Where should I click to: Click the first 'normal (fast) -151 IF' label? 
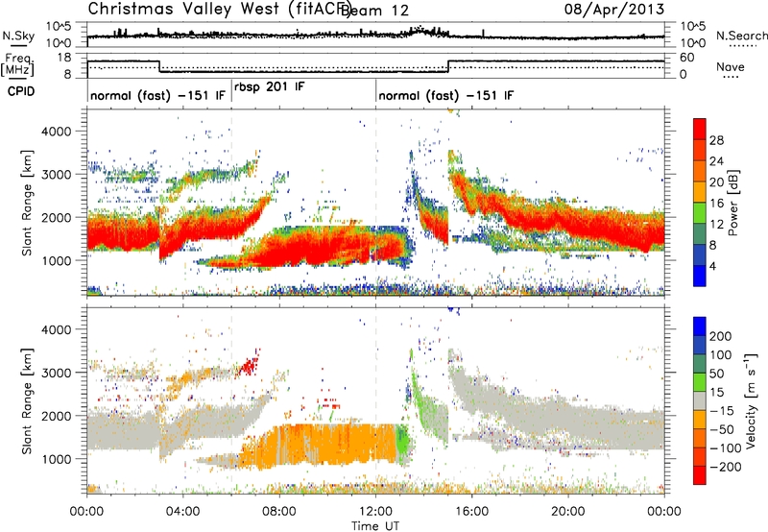(157, 95)
